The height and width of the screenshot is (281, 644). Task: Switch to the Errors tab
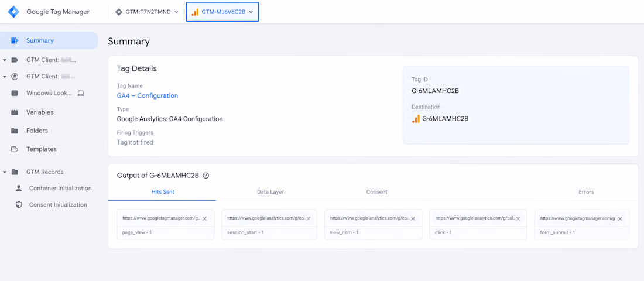coord(586,192)
